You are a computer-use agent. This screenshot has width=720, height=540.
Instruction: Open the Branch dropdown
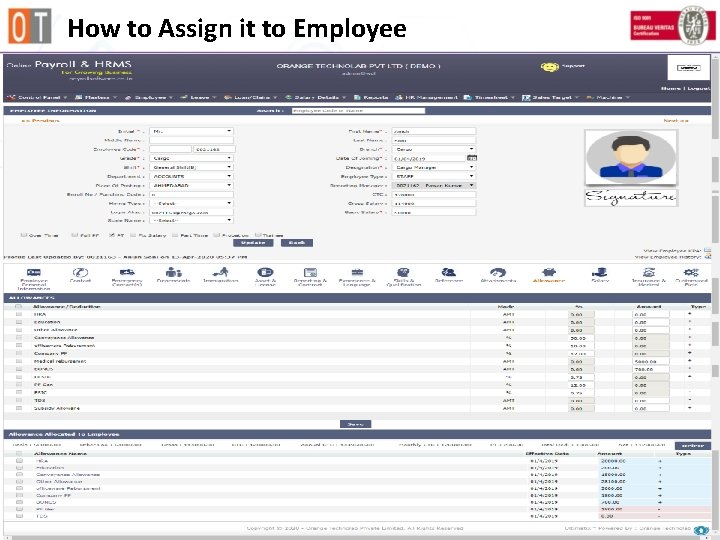[x=433, y=149]
